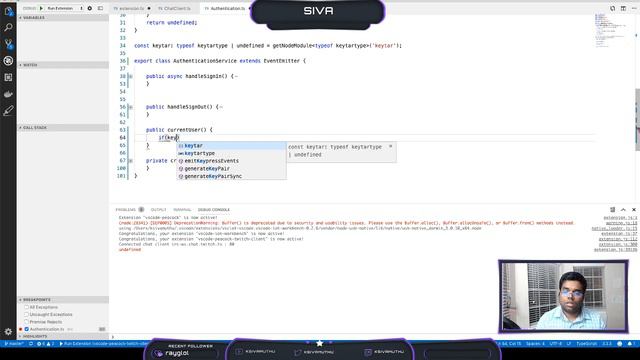Click the Ln 64, Col 15 cursor position

tap(509, 344)
